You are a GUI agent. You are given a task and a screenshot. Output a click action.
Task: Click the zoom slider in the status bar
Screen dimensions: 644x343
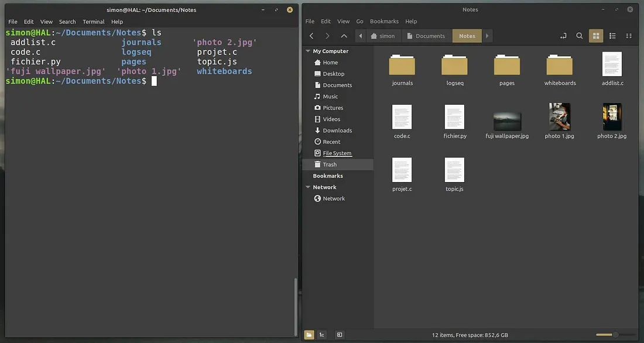tap(615, 335)
